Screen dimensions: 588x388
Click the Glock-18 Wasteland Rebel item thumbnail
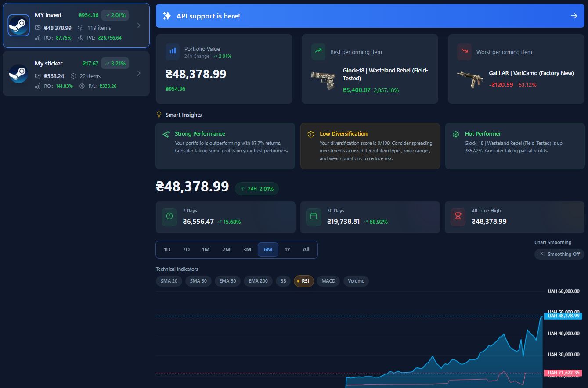tap(323, 80)
